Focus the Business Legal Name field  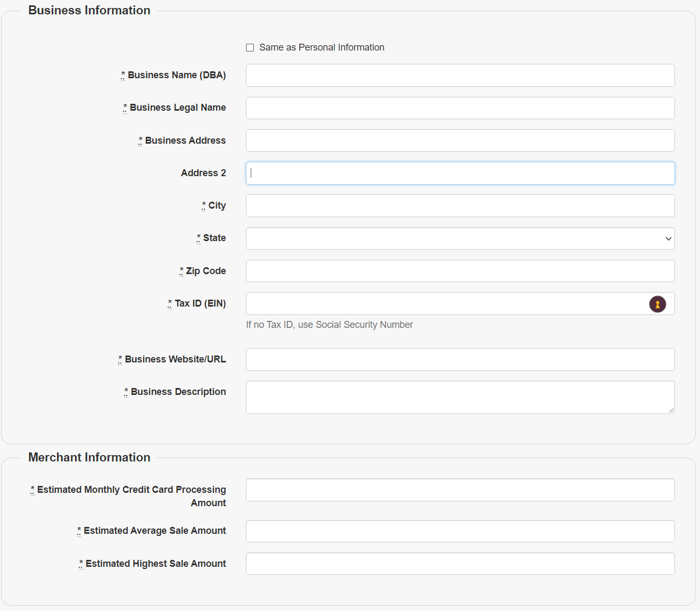[x=460, y=108]
